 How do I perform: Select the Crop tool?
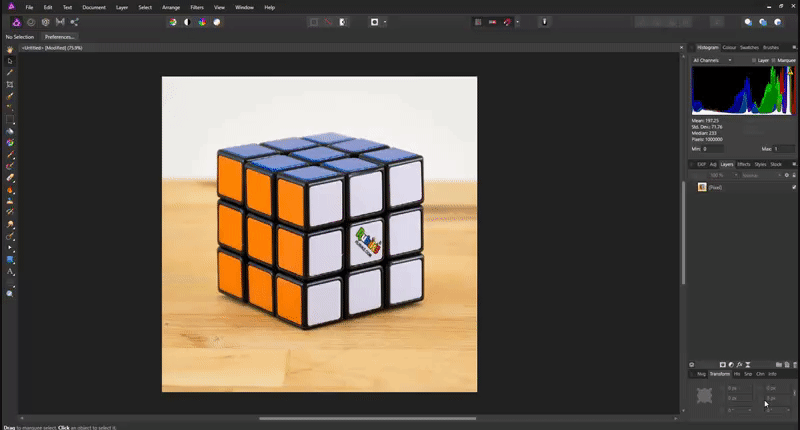coord(10,85)
